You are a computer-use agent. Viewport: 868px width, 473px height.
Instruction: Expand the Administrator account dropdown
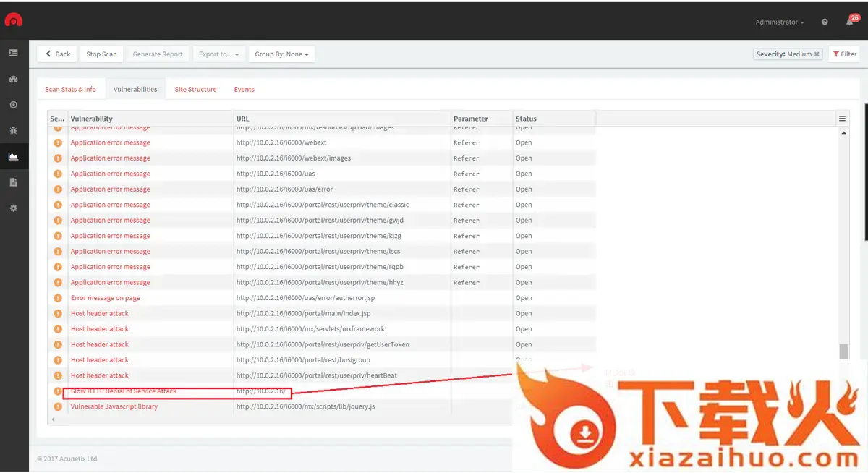point(780,22)
